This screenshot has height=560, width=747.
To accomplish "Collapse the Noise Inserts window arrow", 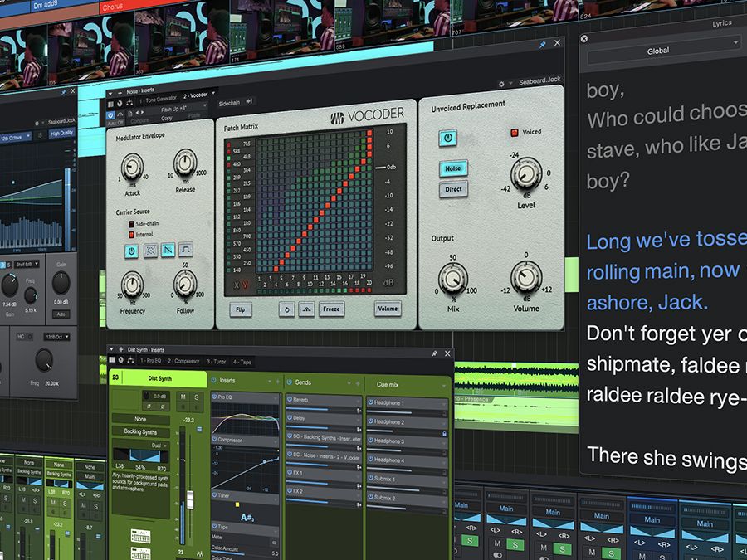I will (110, 93).
